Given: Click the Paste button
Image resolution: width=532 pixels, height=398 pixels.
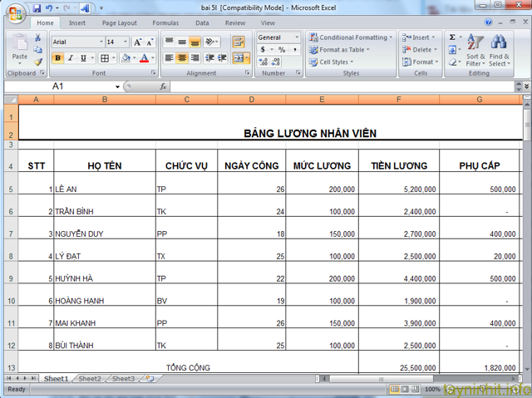Looking at the screenshot, I should pos(20,50).
